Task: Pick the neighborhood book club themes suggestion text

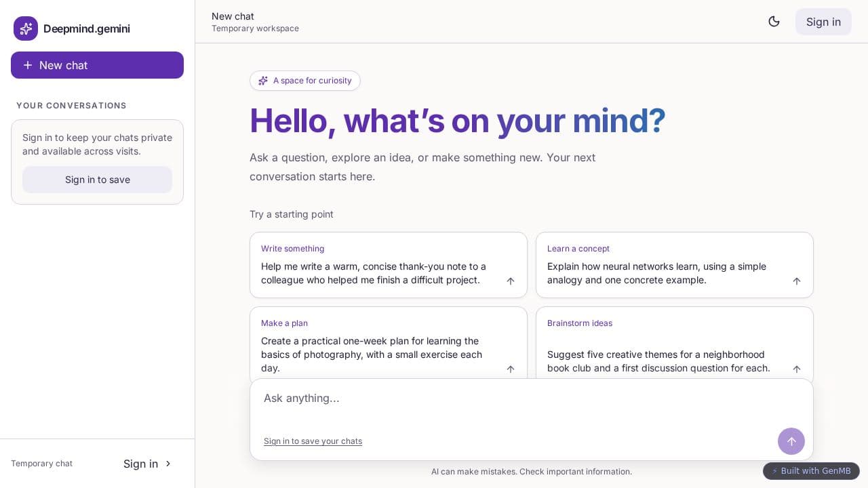Action: tap(658, 361)
